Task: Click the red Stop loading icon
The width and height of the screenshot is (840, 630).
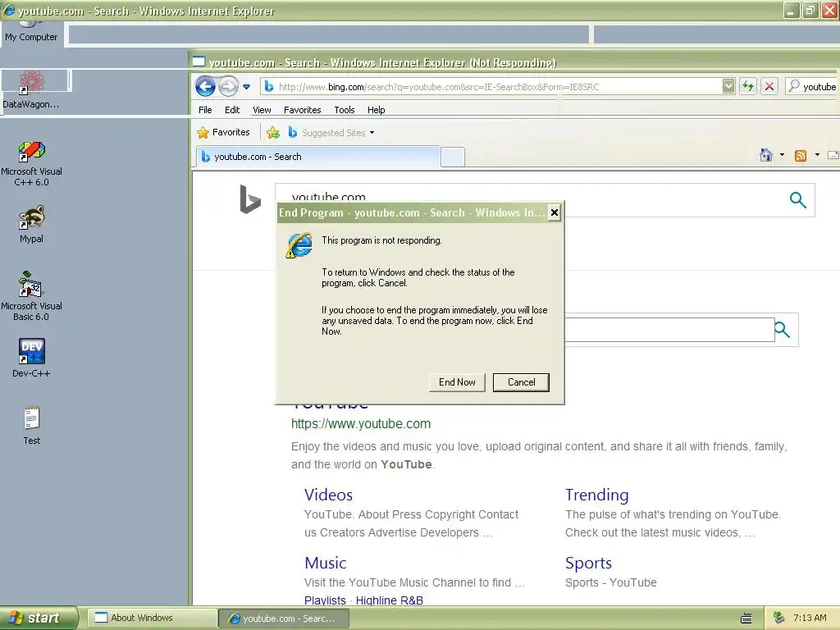Action: point(769,86)
